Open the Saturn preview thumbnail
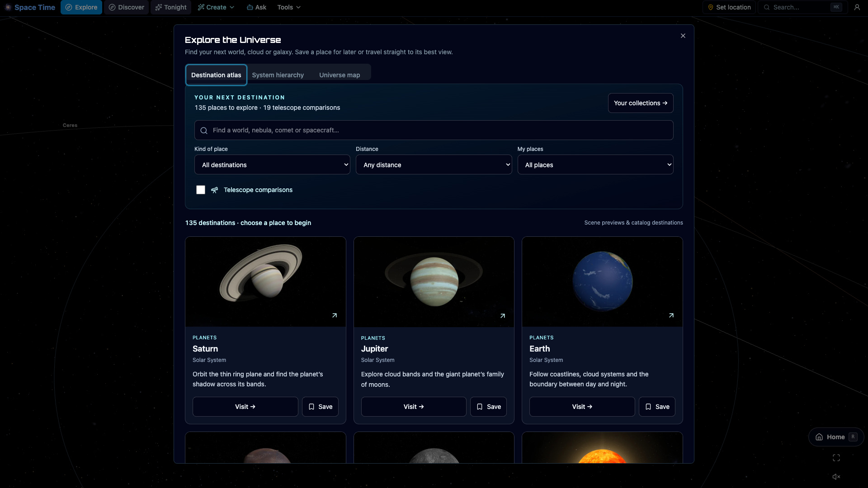Viewport: 868px width, 488px height. [x=265, y=282]
